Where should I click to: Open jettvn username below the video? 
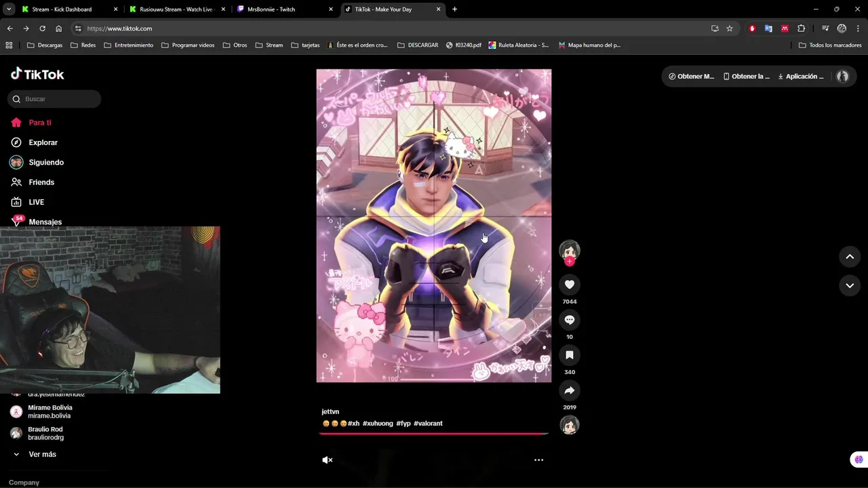(x=330, y=411)
